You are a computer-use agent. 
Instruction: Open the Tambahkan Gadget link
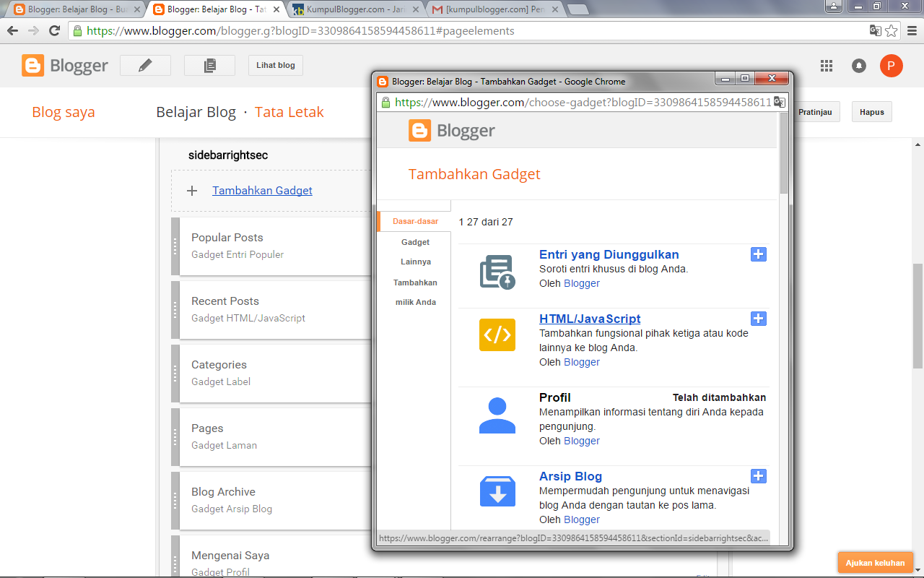(262, 191)
